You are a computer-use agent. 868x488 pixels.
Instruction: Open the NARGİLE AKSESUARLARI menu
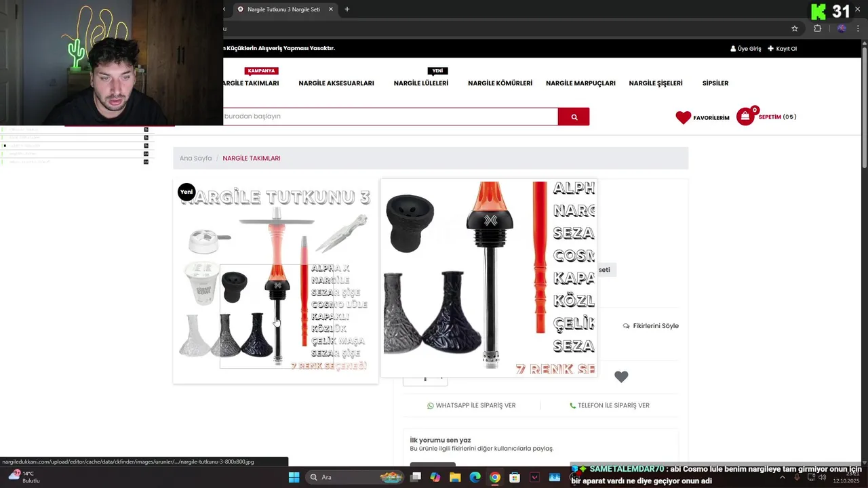(336, 83)
